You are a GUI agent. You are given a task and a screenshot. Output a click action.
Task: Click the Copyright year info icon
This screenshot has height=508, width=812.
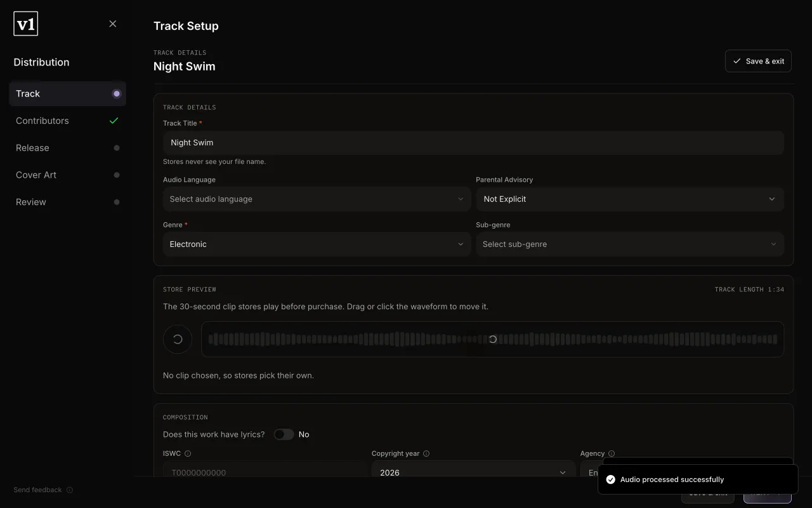coord(426,453)
